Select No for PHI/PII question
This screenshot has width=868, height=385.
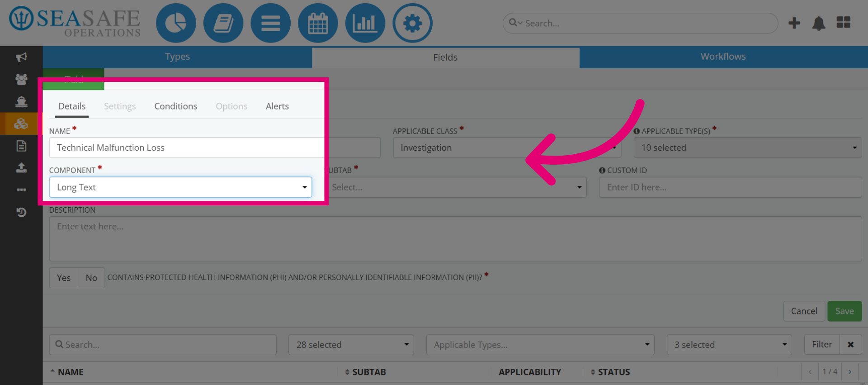click(x=91, y=278)
